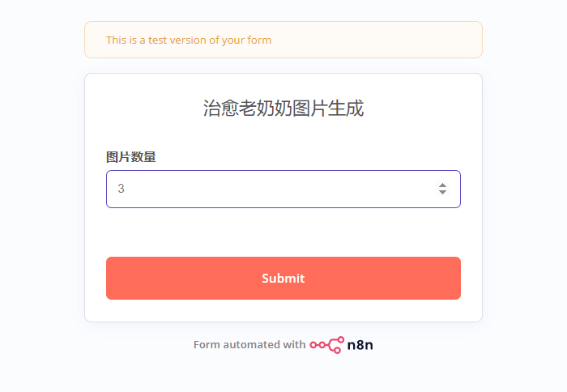Click the right edge of the Submit button

tap(454, 278)
